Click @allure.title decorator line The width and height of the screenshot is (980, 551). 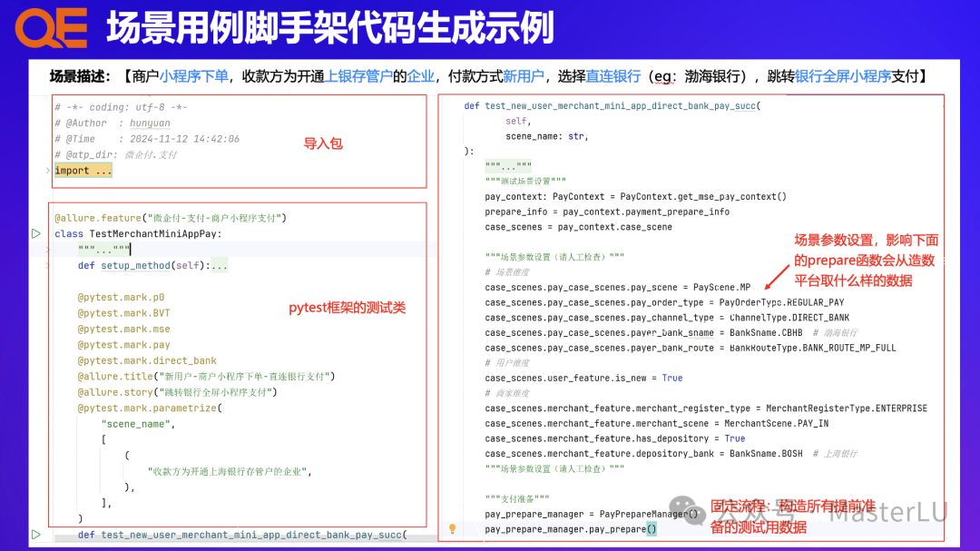click(x=206, y=376)
